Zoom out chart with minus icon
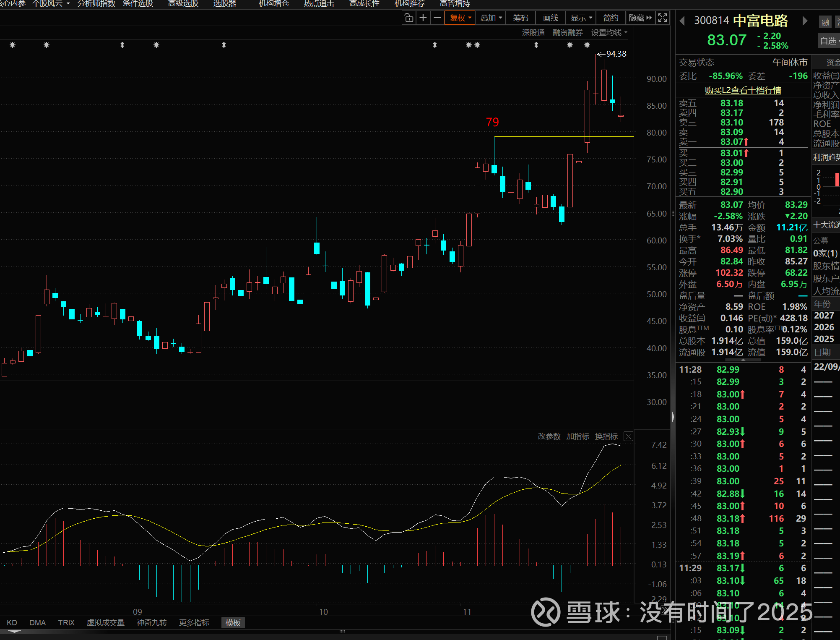840x640 pixels. click(x=437, y=18)
